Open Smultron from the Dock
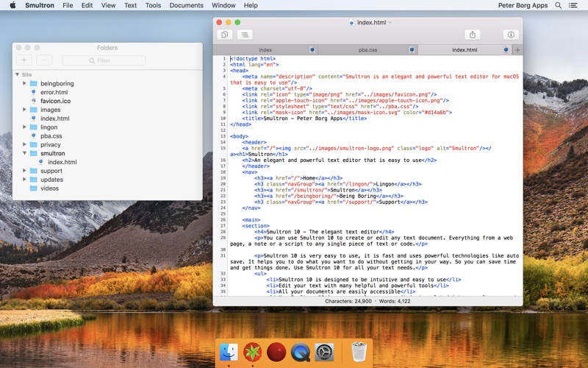Screen dimensions: 588x368 [253, 353]
